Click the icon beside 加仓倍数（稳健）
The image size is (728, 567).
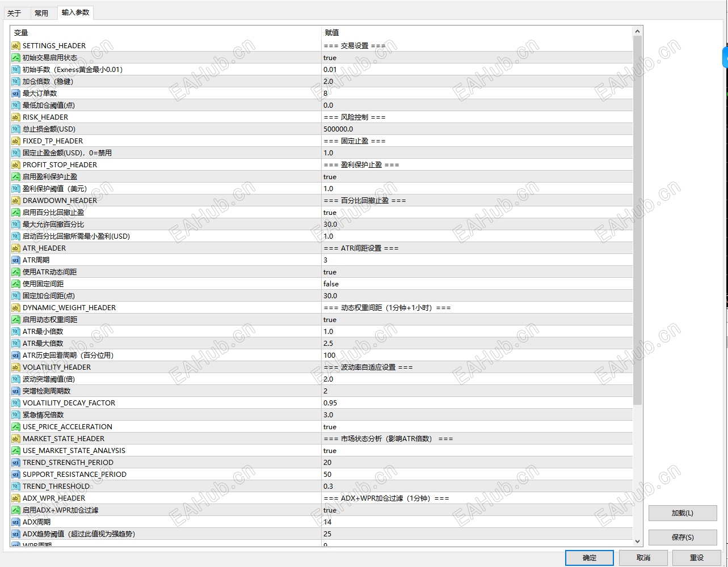click(16, 82)
